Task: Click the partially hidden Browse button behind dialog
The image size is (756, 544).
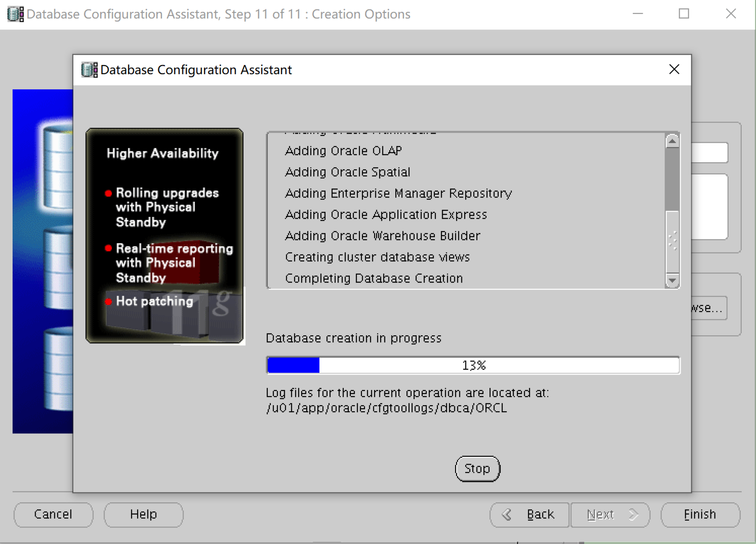Action: 709,308
